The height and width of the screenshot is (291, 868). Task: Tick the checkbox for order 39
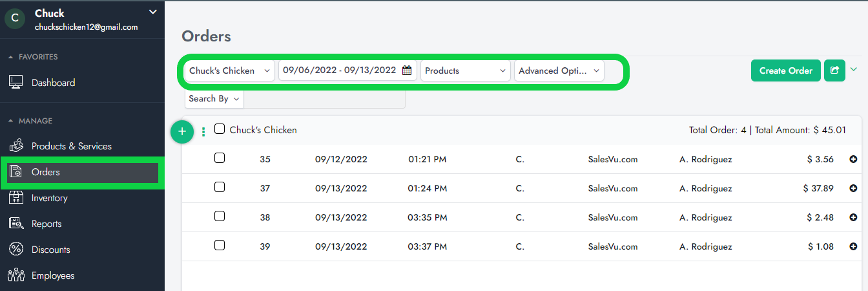(x=220, y=246)
